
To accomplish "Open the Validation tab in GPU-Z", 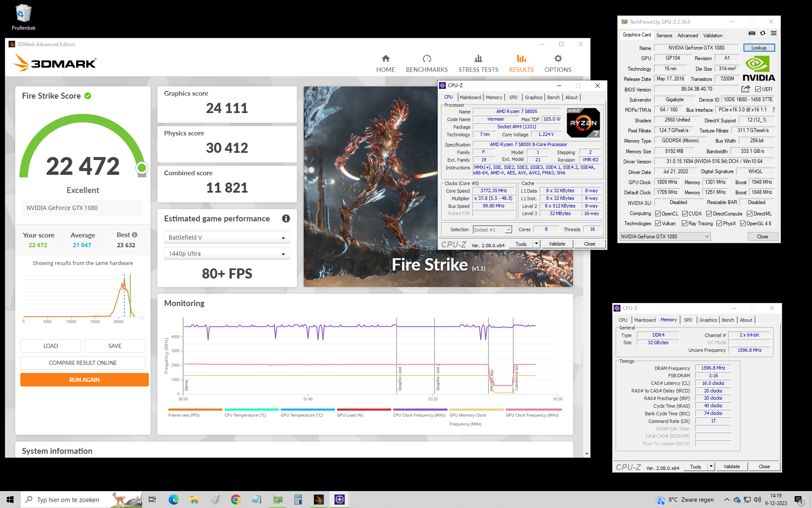I will [713, 36].
